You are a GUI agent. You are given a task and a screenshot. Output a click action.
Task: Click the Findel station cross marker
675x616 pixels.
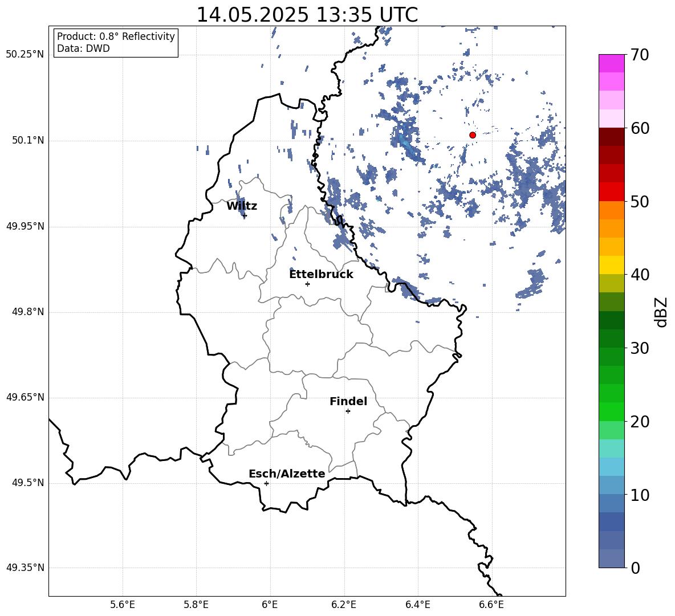[x=348, y=411]
